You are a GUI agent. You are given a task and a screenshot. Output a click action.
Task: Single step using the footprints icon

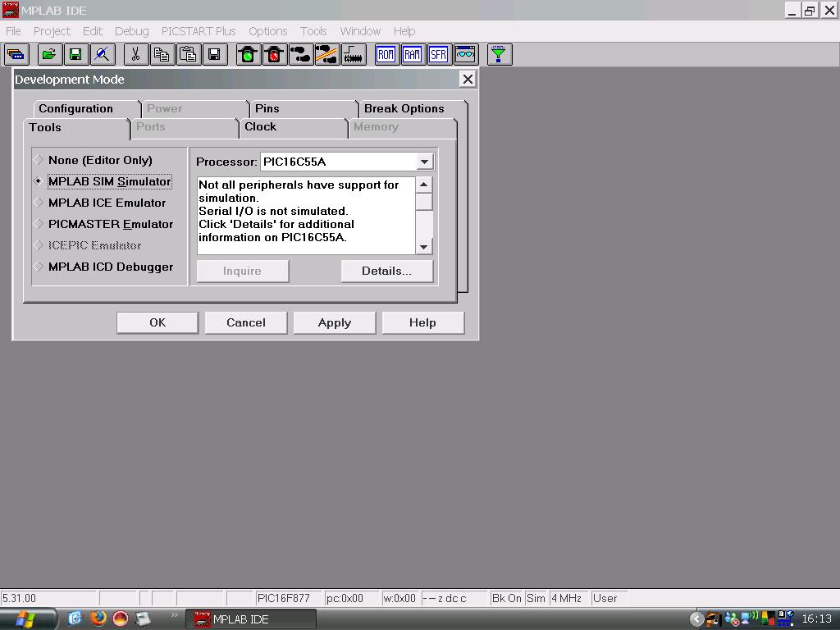click(300, 55)
